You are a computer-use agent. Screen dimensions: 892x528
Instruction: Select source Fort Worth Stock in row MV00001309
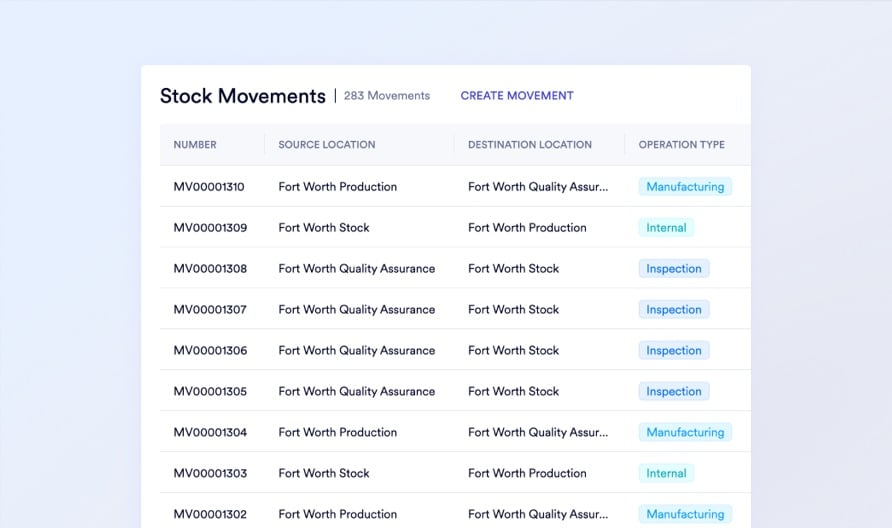click(324, 228)
